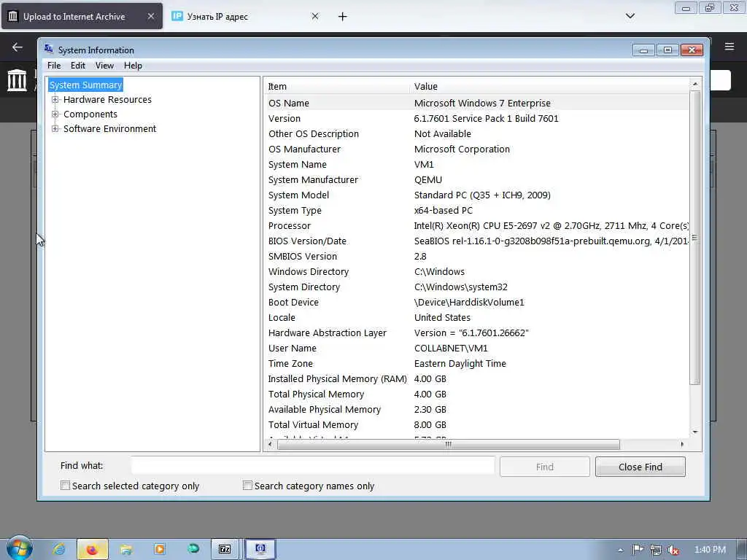Enable Search category names only checkbox
The height and width of the screenshot is (560, 747).
coord(247,485)
